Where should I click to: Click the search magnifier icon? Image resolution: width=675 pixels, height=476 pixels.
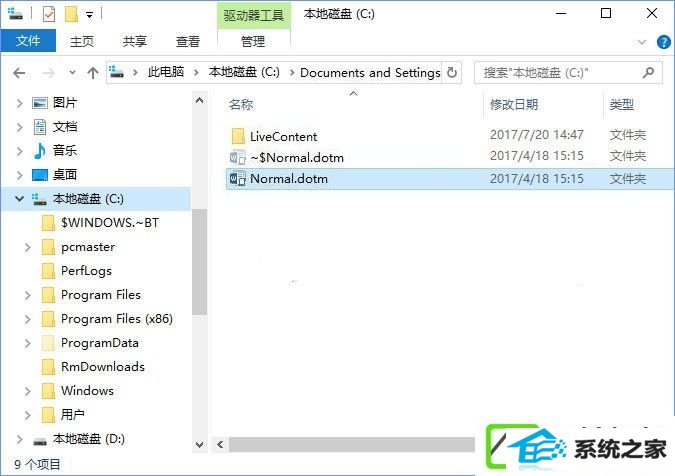pos(648,73)
